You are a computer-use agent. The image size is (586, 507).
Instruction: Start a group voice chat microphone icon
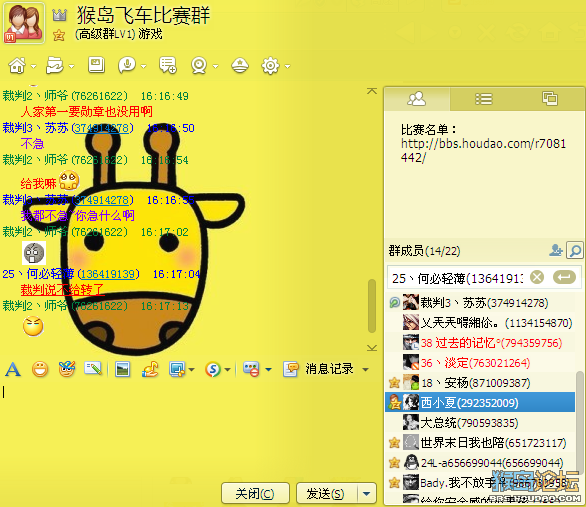click(127, 66)
